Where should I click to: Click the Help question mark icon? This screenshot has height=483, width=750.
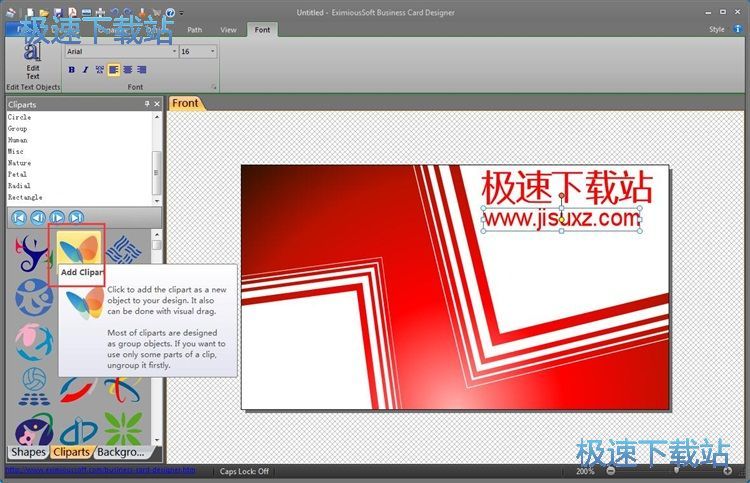[170, 12]
